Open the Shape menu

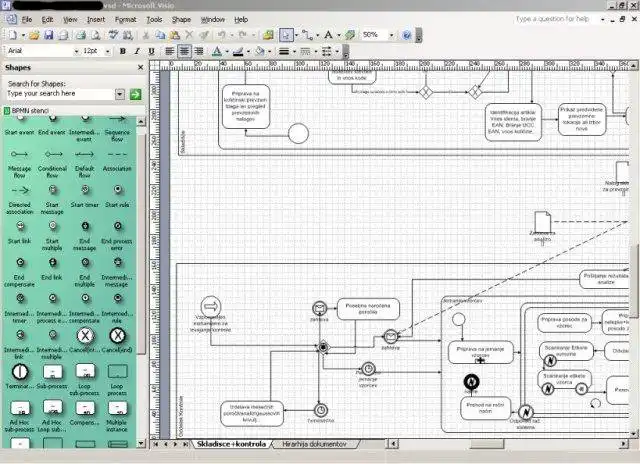(181, 20)
